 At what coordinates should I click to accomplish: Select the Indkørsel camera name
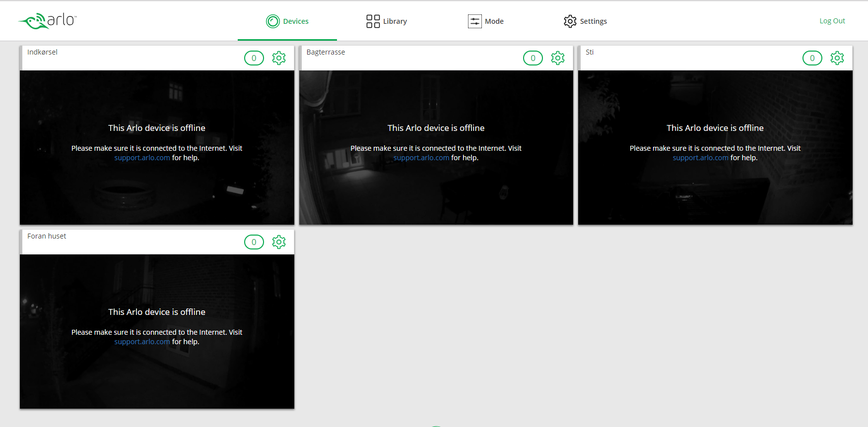[x=42, y=52]
